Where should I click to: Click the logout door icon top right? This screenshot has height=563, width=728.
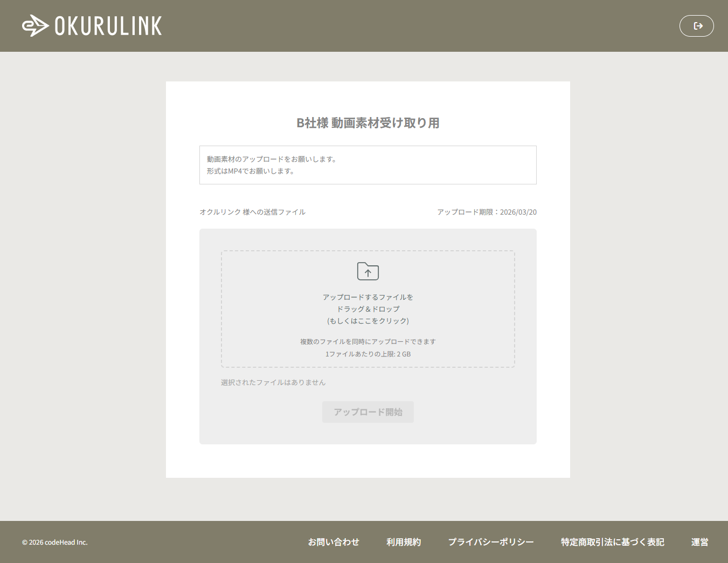(696, 25)
